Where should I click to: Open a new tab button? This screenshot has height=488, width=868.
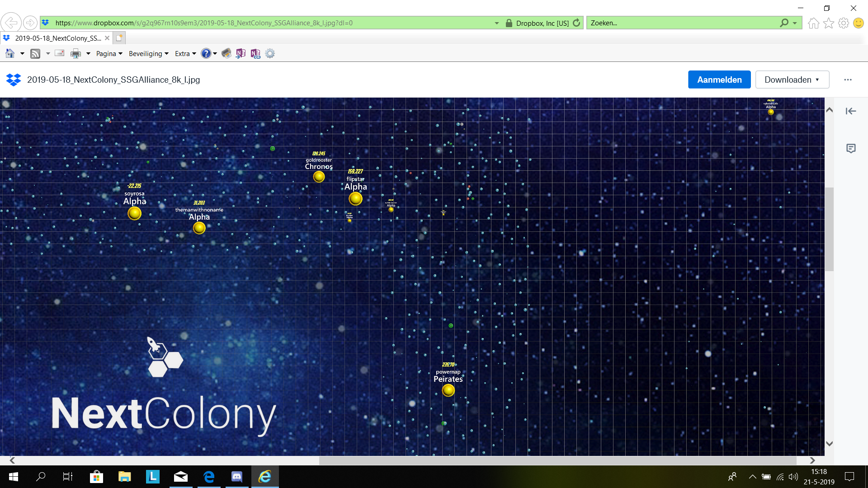coord(119,38)
